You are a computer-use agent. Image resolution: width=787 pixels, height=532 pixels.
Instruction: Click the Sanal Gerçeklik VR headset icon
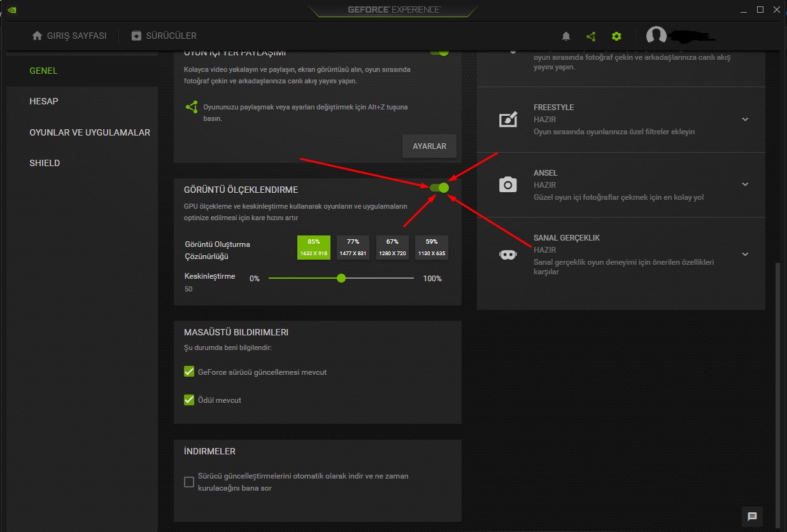(507, 255)
